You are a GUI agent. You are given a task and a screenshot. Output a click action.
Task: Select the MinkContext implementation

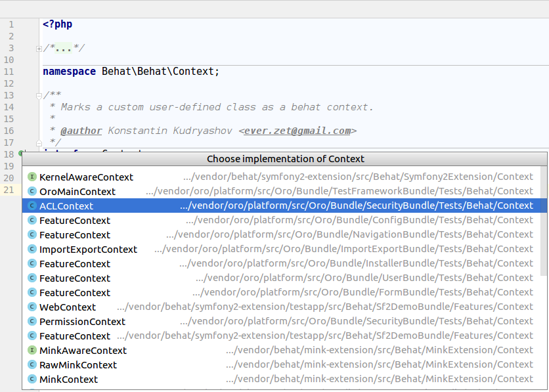click(x=68, y=380)
